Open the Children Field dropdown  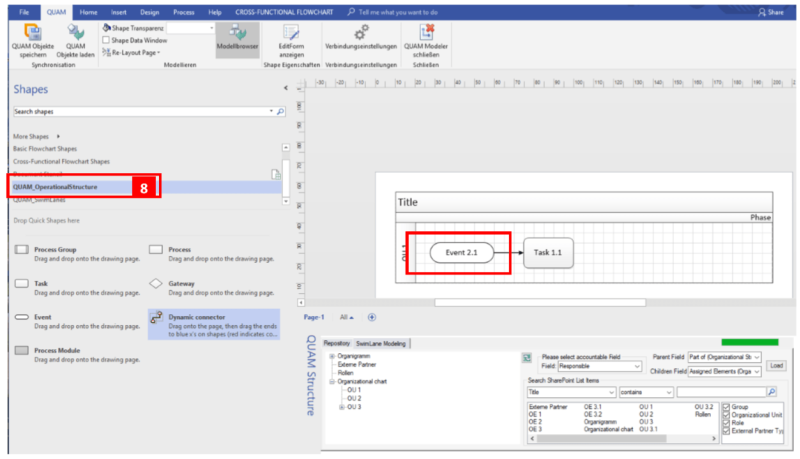pyautogui.click(x=757, y=371)
